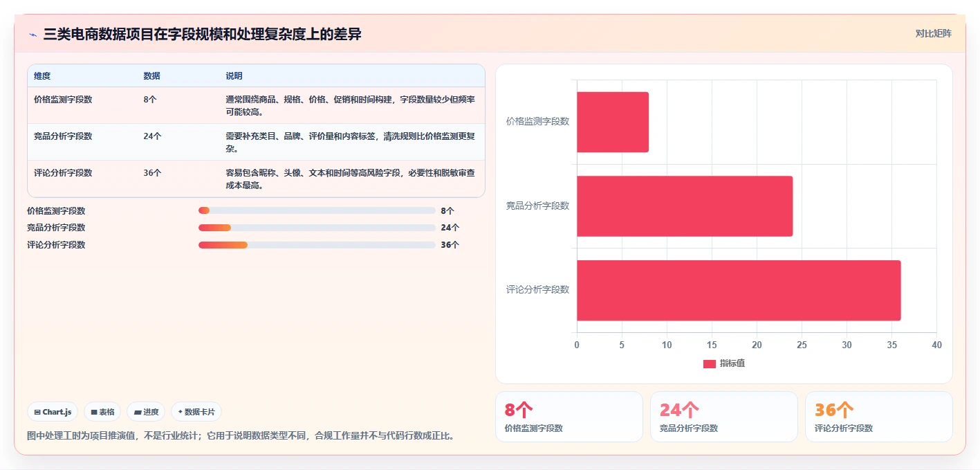Click the 8个 table cell
The height and width of the screenshot is (470, 980).
[x=150, y=100]
